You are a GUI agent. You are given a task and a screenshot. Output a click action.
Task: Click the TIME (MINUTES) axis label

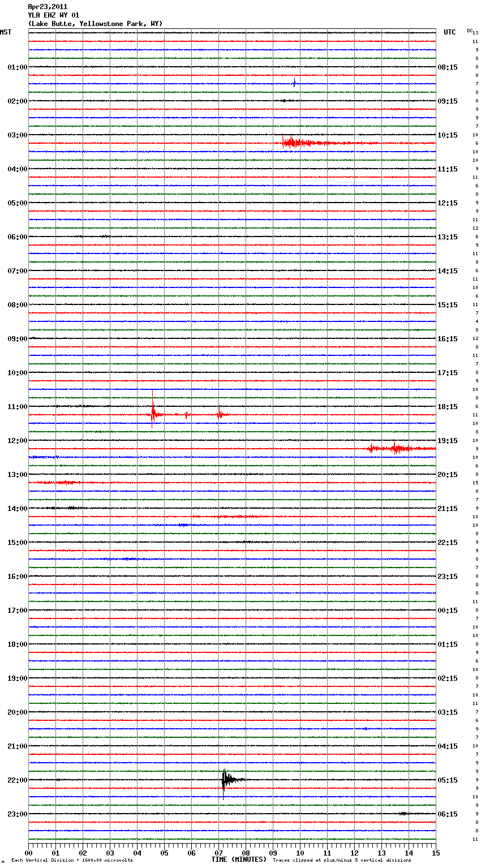pyautogui.click(x=239, y=860)
